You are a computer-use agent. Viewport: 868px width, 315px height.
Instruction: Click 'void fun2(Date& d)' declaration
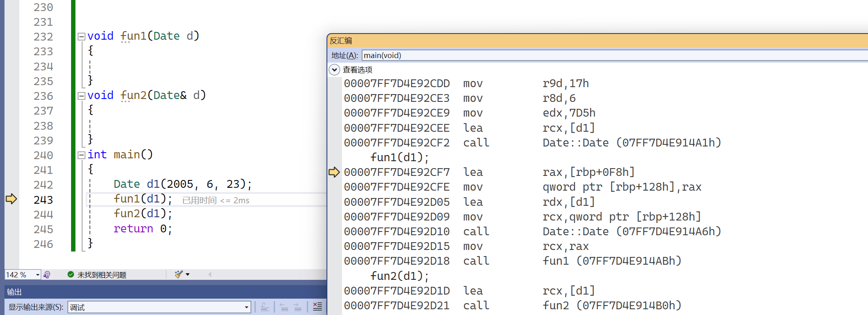[147, 95]
